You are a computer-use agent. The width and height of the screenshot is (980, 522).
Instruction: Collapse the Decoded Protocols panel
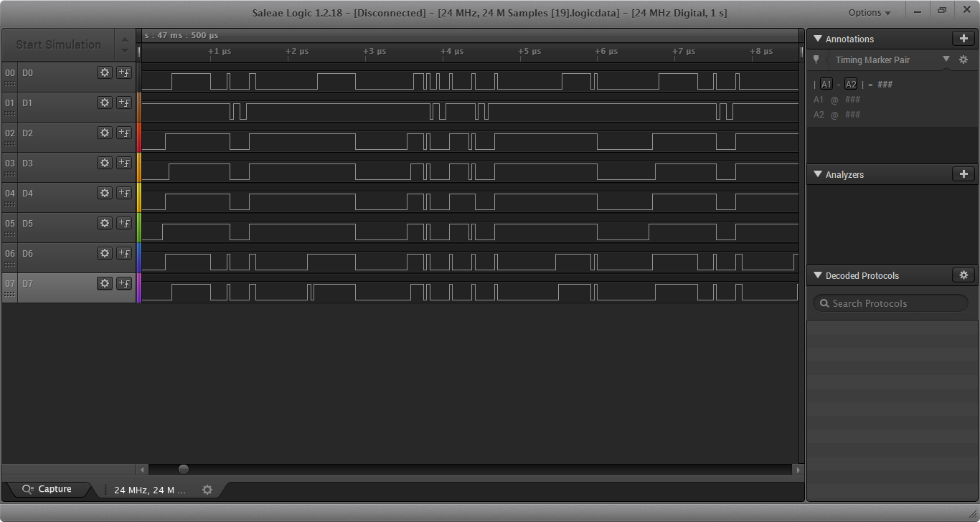click(x=817, y=275)
